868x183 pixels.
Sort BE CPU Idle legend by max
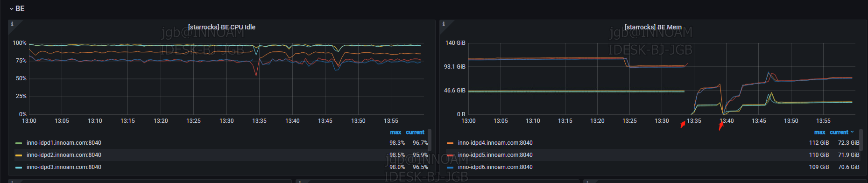[x=395, y=133]
